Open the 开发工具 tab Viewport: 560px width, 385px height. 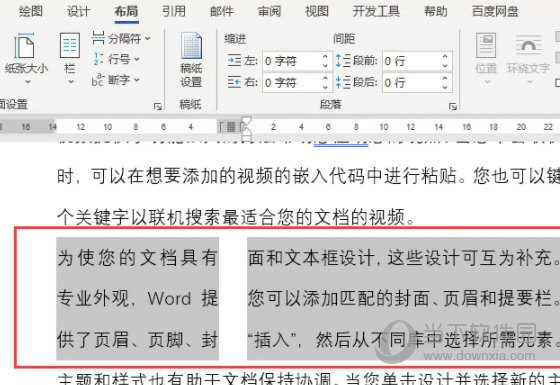[x=376, y=11]
